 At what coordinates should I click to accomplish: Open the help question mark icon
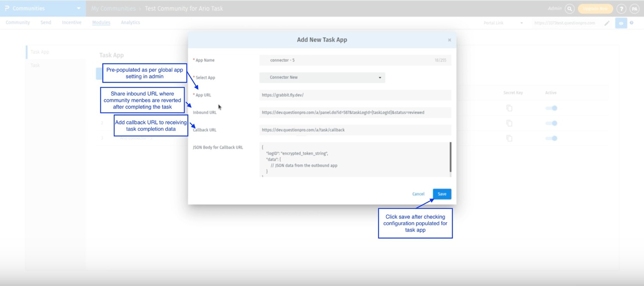(621, 9)
